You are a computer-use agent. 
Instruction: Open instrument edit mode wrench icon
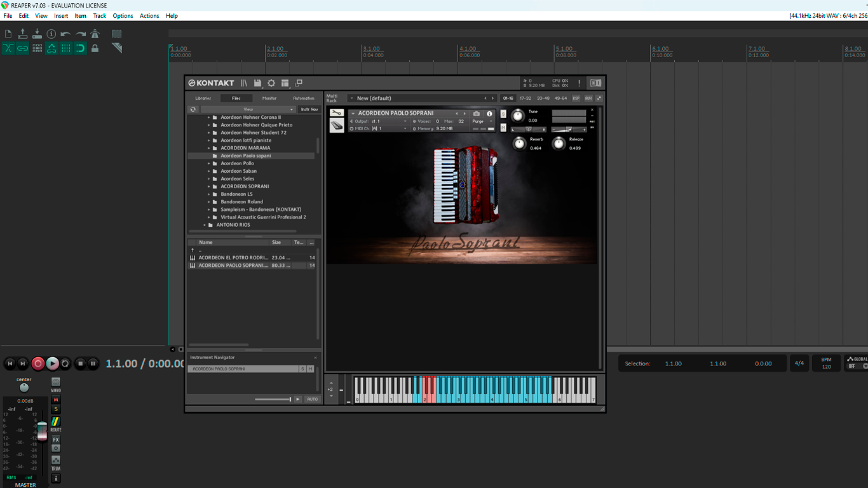pyautogui.click(x=337, y=113)
